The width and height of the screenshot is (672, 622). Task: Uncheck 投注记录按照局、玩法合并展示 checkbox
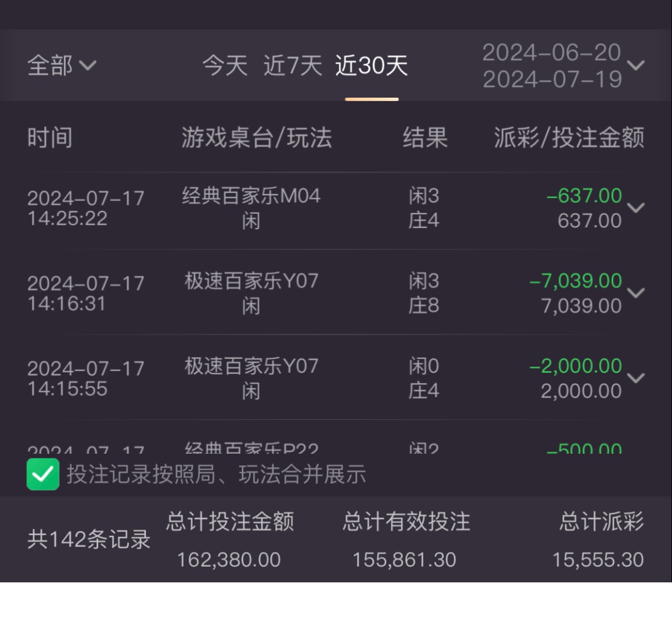pyautogui.click(x=43, y=475)
